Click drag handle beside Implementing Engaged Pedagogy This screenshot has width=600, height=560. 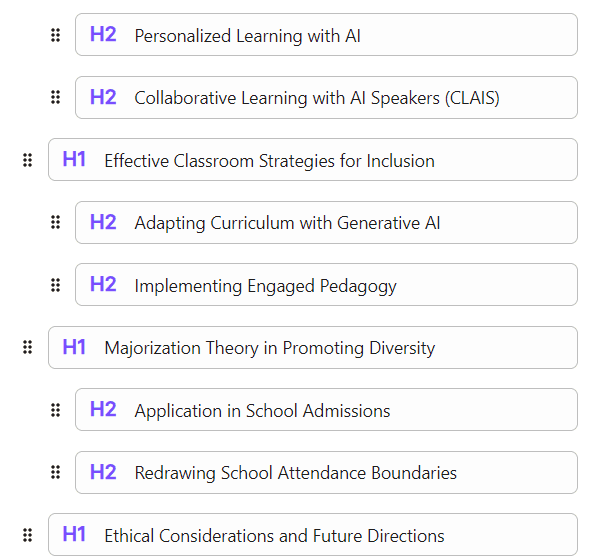[56, 285]
